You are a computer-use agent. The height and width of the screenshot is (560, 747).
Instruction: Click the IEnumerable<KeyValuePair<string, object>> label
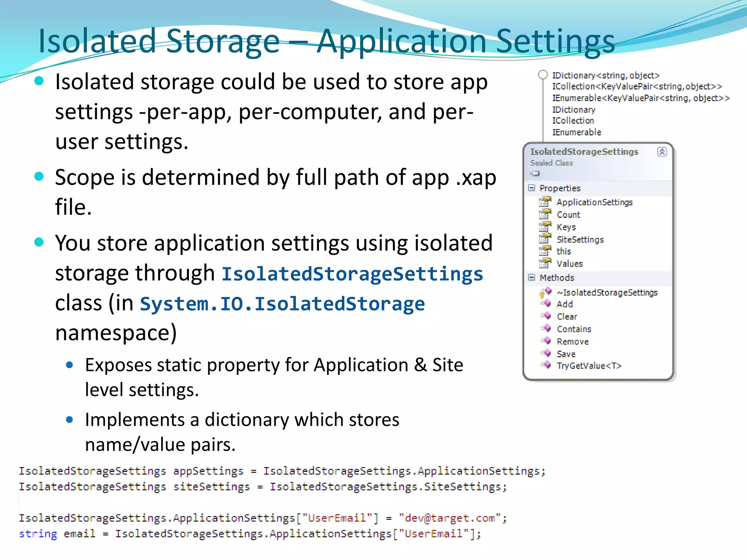[641, 98]
